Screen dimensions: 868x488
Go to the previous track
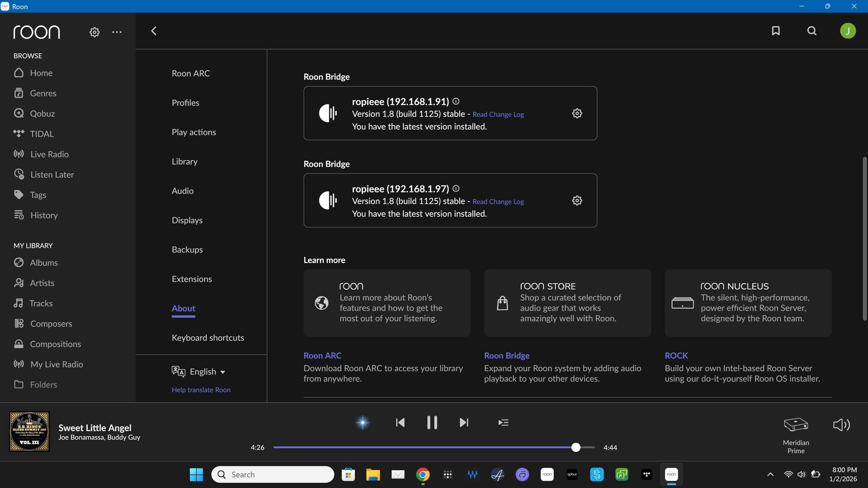(x=400, y=422)
